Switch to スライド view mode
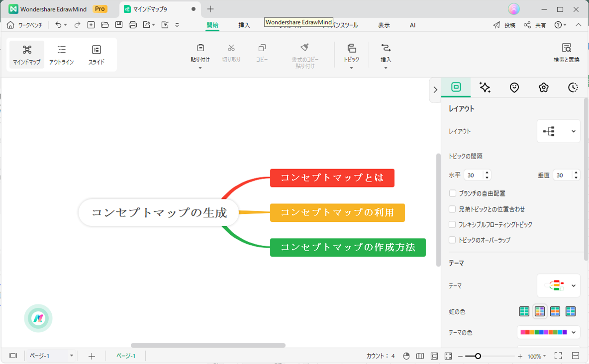Image resolution: width=589 pixels, height=364 pixels. coord(97,55)
